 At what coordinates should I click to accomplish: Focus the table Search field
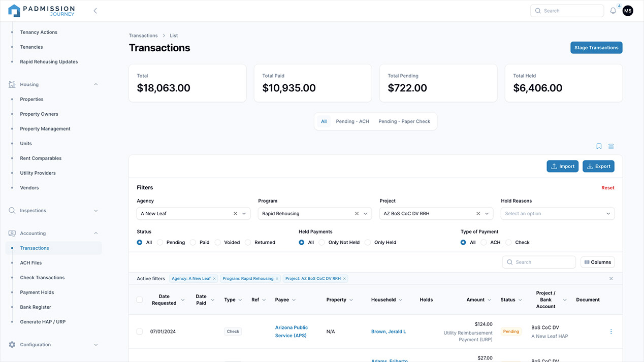click(539, 262)
